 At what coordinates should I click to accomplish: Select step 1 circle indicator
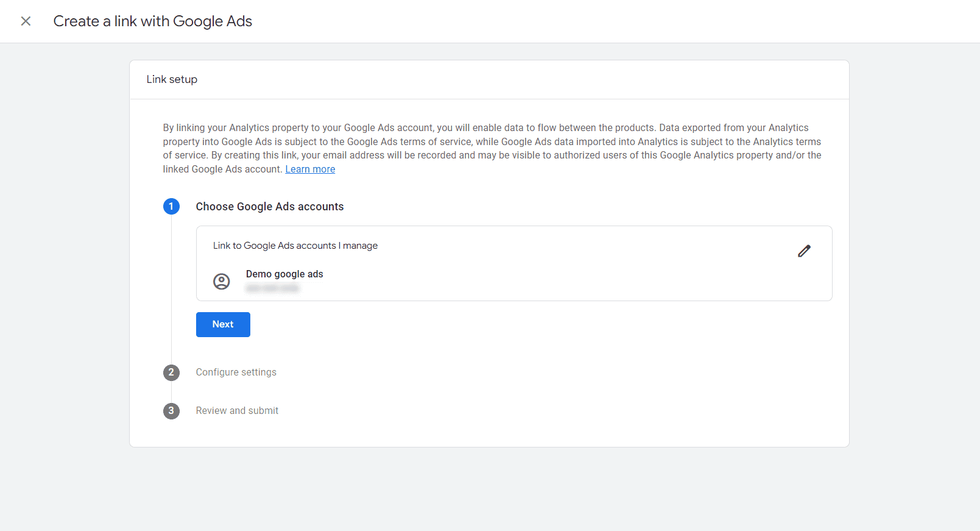(171, 207)
